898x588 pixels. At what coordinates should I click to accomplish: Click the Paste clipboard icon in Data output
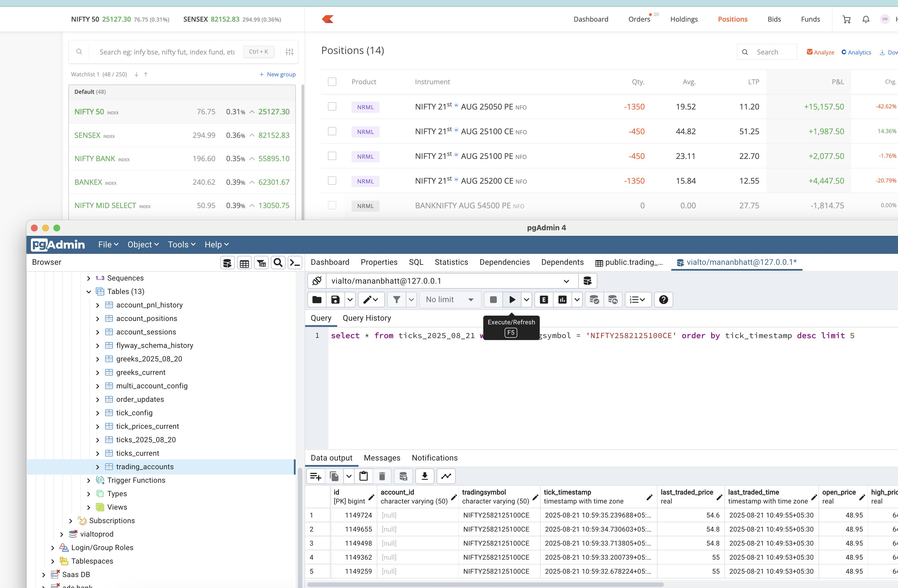coord(364,476)
